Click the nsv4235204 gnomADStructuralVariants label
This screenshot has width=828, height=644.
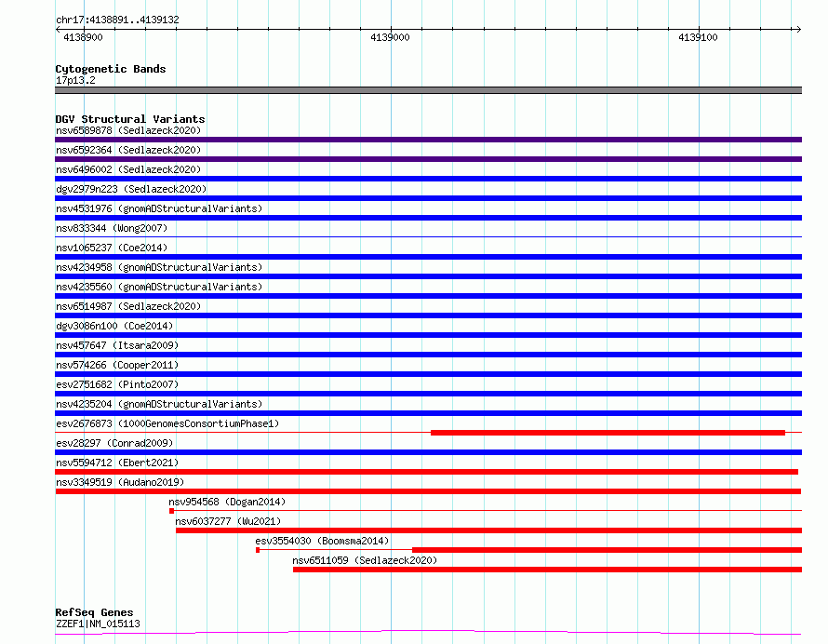click(159, 404)
